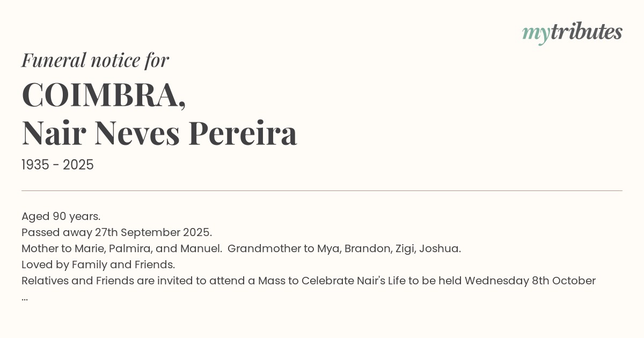Click the phrase "Celebrate Nair's Life"
644x338 pixels.
353,281
